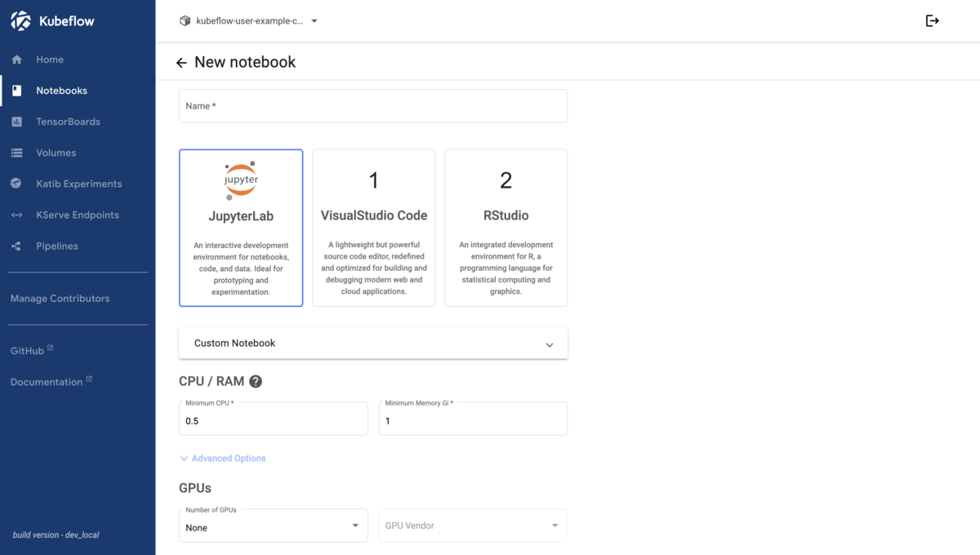Click the Katib Experiments icon

16,184
